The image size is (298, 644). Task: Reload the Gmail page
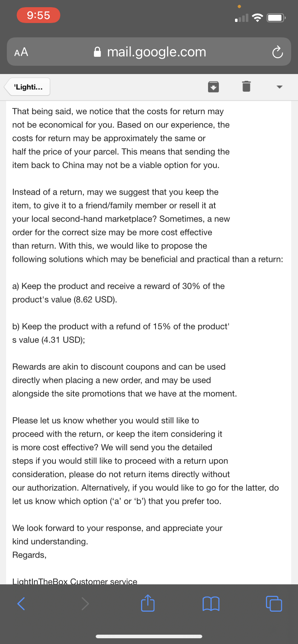[277, 52]
